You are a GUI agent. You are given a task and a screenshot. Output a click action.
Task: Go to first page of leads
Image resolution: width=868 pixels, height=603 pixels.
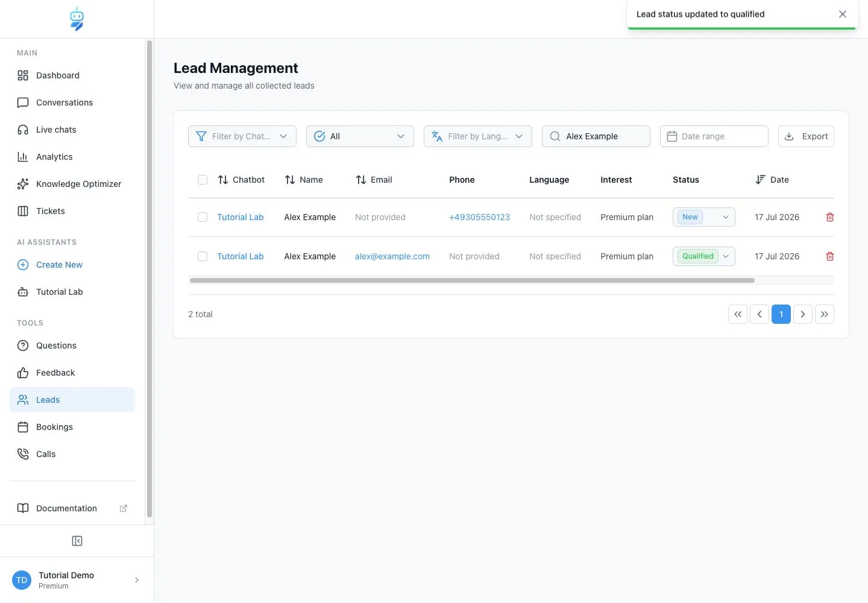click(738, 314)
